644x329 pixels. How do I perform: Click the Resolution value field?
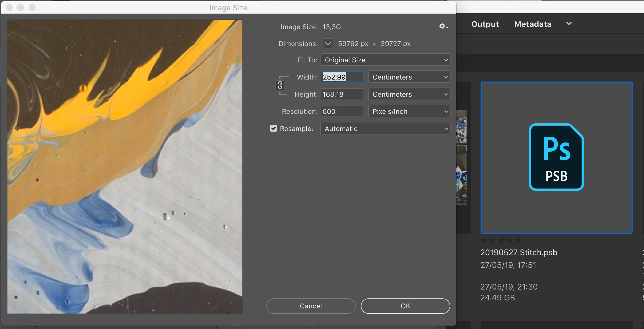[x=341, y=111]
